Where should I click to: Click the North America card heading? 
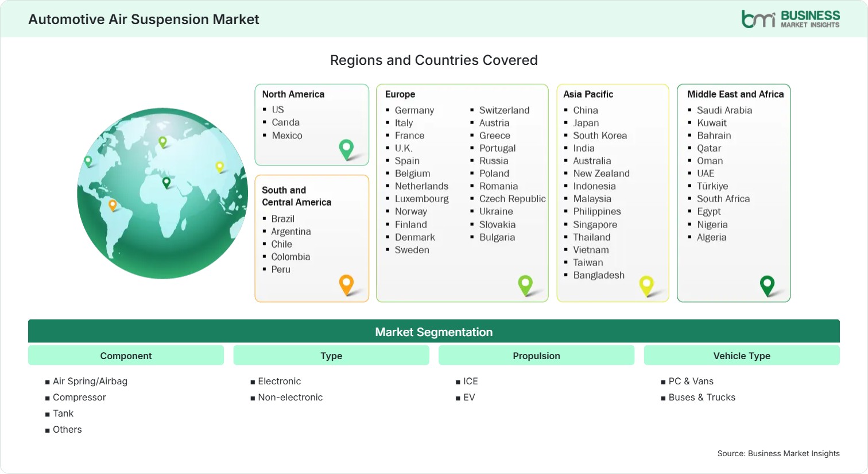293,94
